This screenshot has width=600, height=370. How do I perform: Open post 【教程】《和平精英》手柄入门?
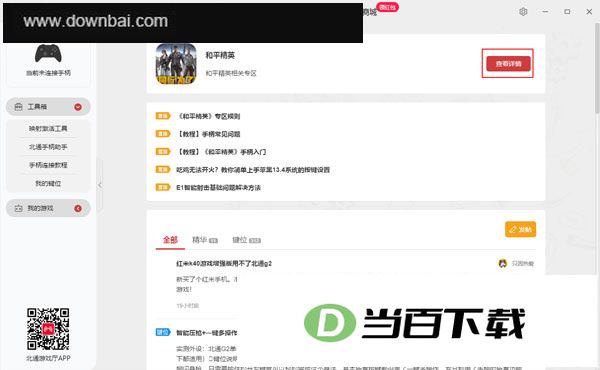click(221, 152)
